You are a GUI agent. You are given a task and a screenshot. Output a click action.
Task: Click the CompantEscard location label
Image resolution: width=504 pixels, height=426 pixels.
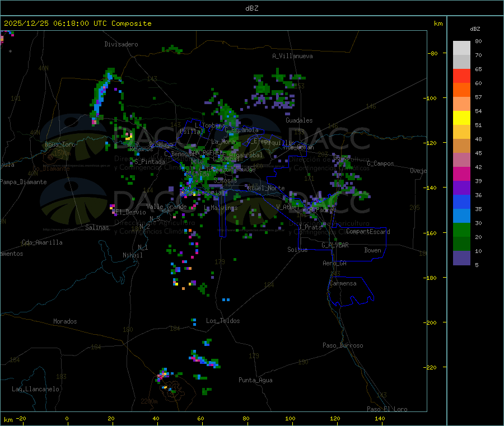click(368, 231)
